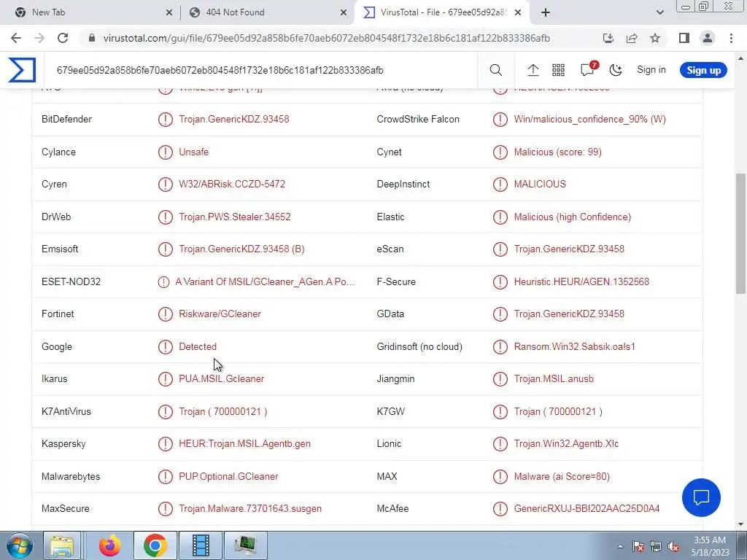This screenshot has height=560, width=747.
Task: Bookmark this page with star icon
Action: pos(655,38)
